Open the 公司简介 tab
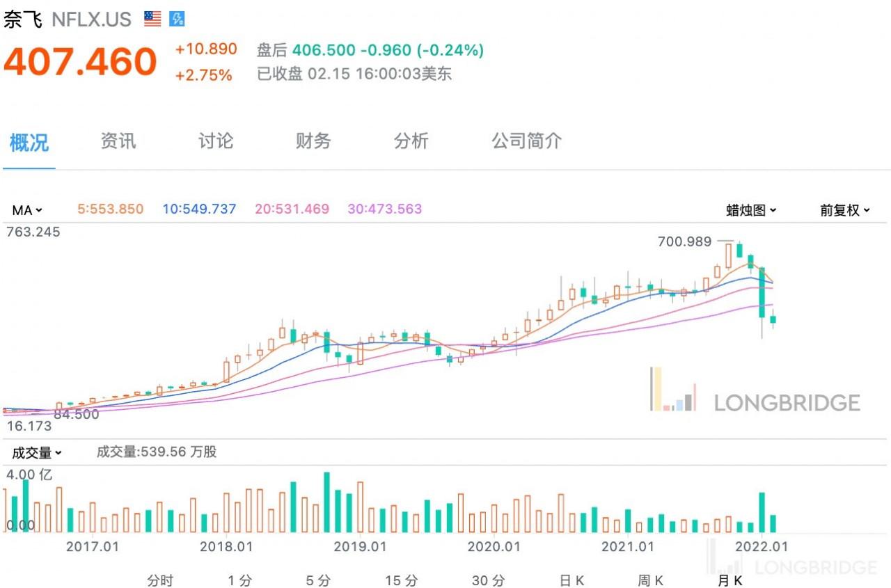 526,141
